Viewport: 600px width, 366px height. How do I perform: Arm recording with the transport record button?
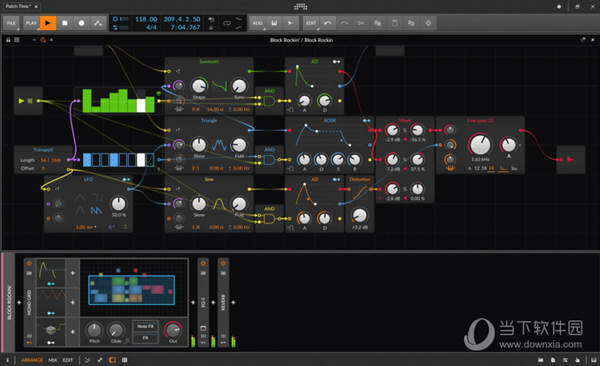(x=81, y=23)
